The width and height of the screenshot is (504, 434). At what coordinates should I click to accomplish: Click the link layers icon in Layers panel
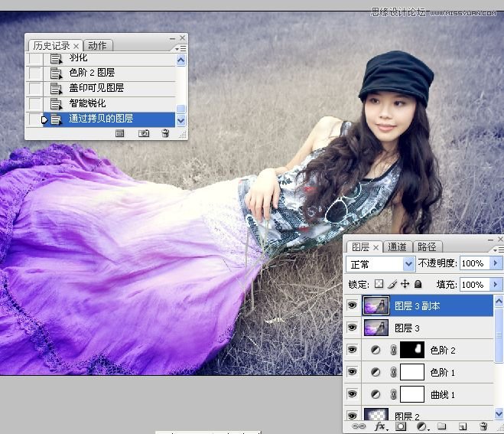358,426
